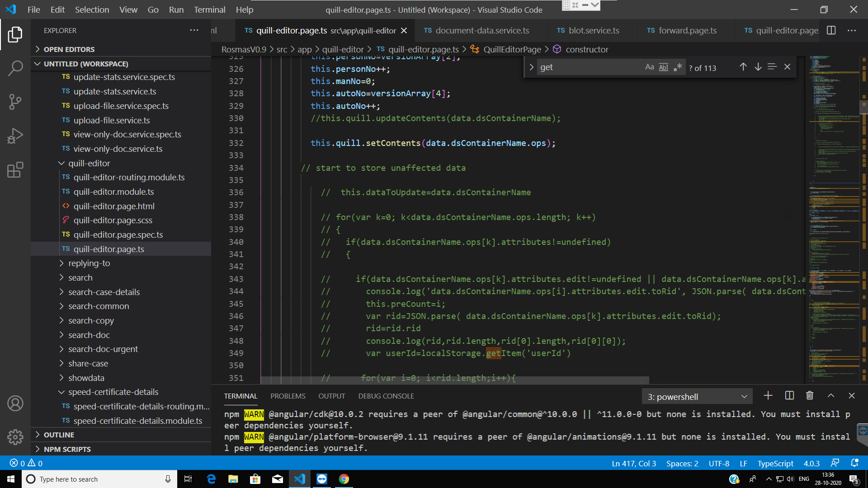Viewport: 868px width, 488px height.
Task: Toggle Match Case in find widget
Action: [649, 67]
